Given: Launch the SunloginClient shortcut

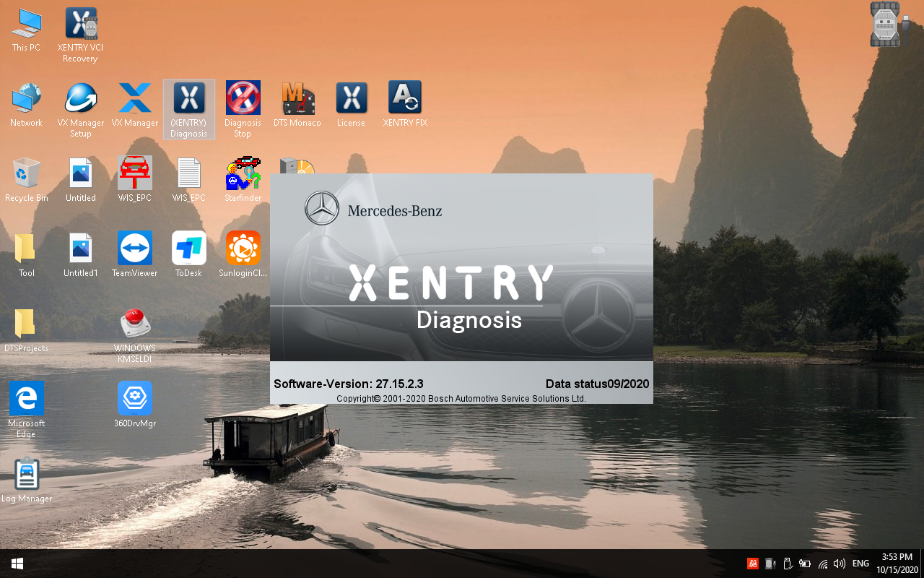Looking at the screenshot, I should tap(243, 256).
